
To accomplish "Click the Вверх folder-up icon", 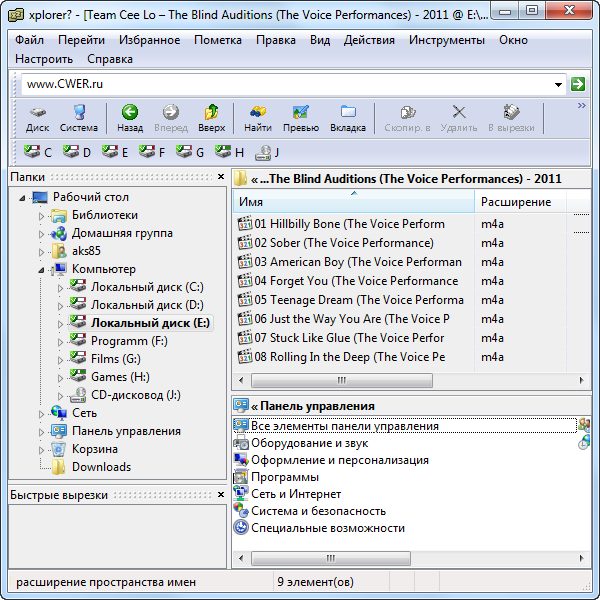I will point(211,118).
